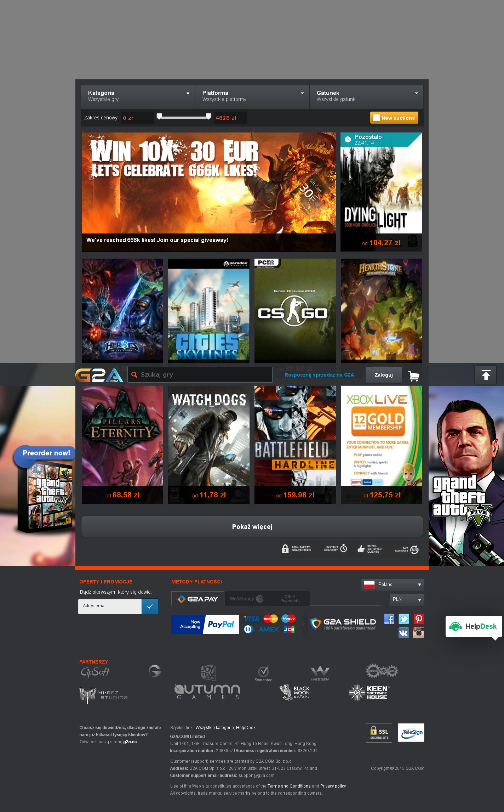Toggle the New auctions checkbox
The width and height of the screenshot is (504, 812).
[x=376, y=118]
